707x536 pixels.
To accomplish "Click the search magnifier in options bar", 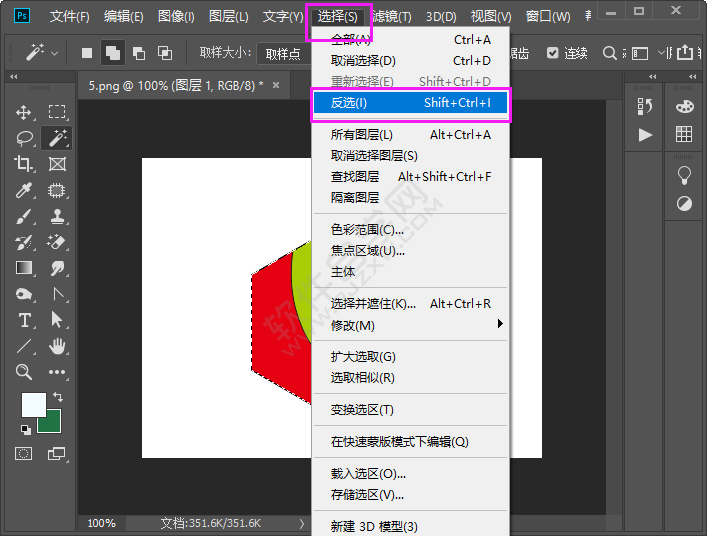I will pos(609,53).
